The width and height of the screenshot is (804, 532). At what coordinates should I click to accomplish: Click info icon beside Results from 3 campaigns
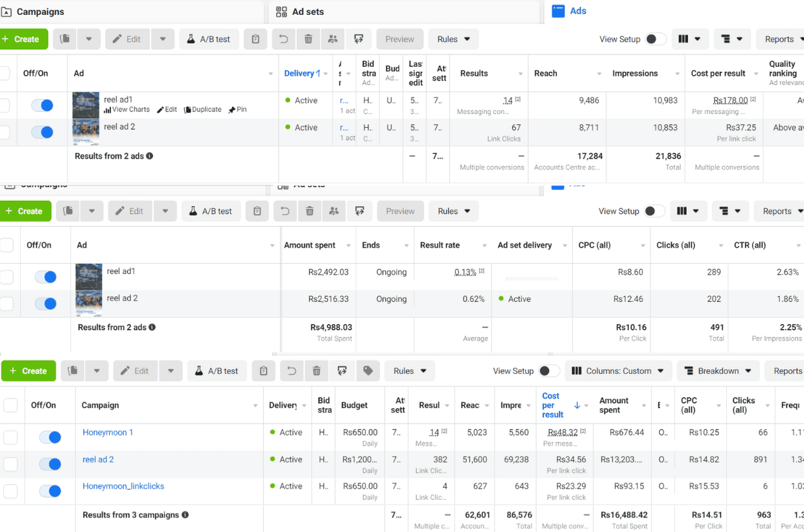point(185,515)
